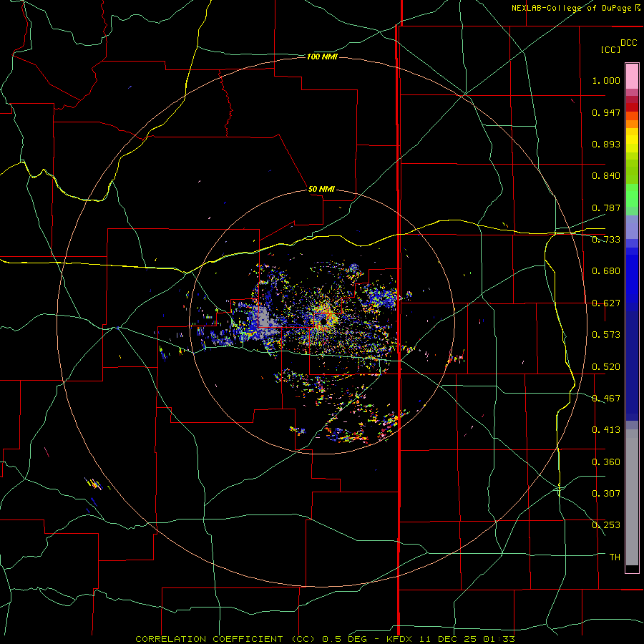Select the 0.733 color scale value

pos(606,240)
